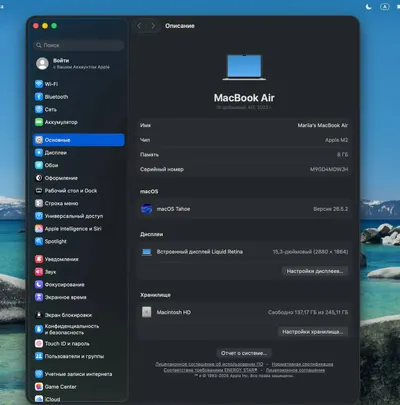Open the Учетные записи интернета icon

coord(39,374)
